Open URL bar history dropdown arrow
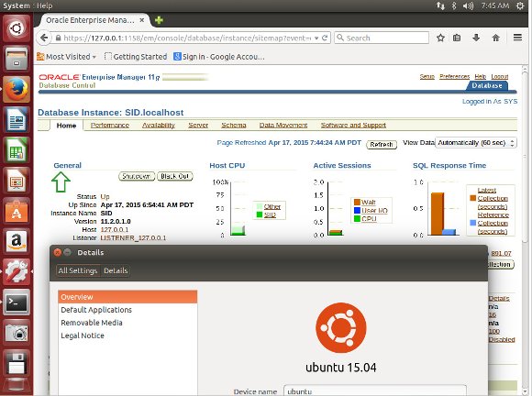Viewport: 532px width, 396px height. pyautogui.click(x=316, y=38)
